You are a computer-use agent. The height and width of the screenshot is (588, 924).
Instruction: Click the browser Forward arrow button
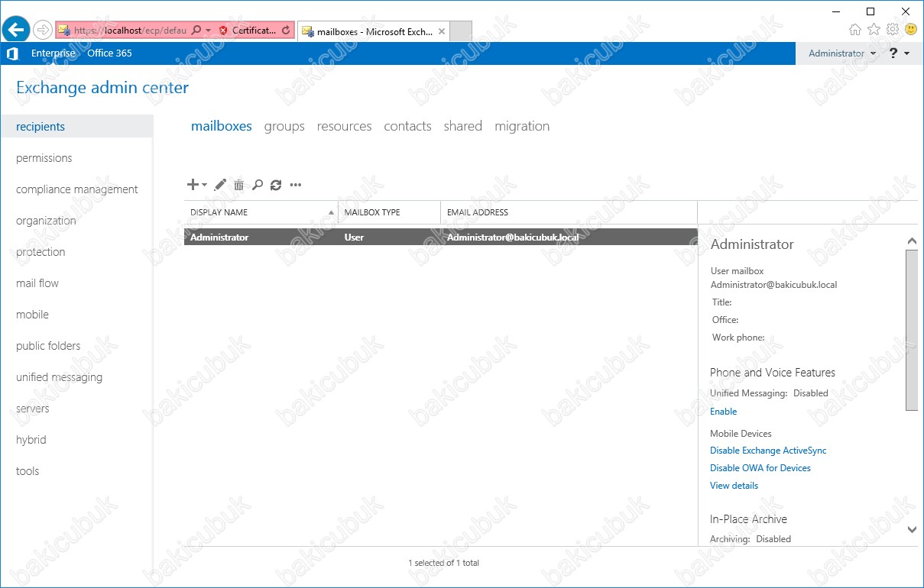(x=43, y=30)
